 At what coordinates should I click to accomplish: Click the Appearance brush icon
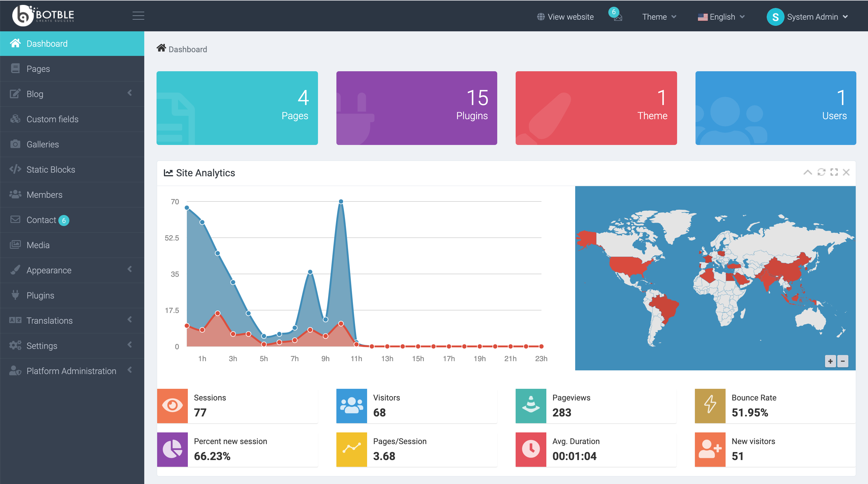point(15,270)
